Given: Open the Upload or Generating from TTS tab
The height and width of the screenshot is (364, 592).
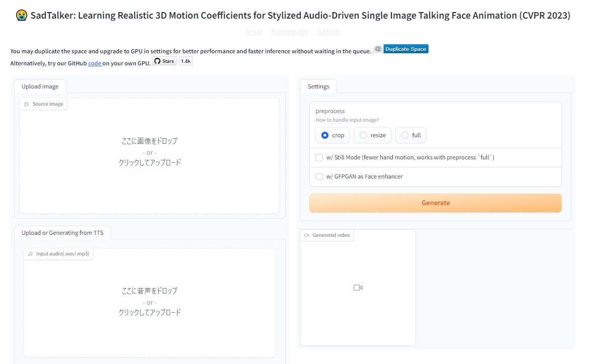Looking at the screenshot, I should tap(62, 233).
